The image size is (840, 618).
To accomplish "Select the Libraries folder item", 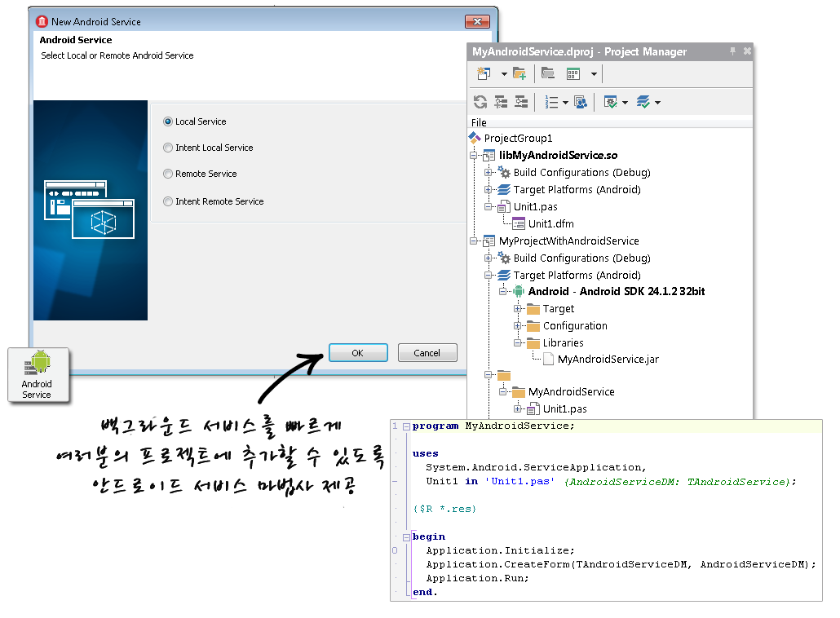I will click(563, 342).
